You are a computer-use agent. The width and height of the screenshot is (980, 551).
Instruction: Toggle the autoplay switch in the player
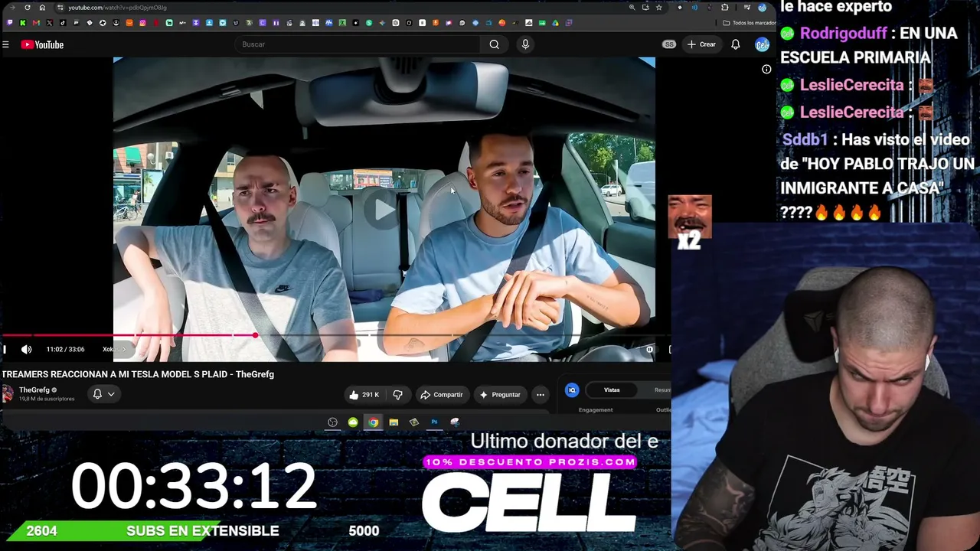coord(649,350)
